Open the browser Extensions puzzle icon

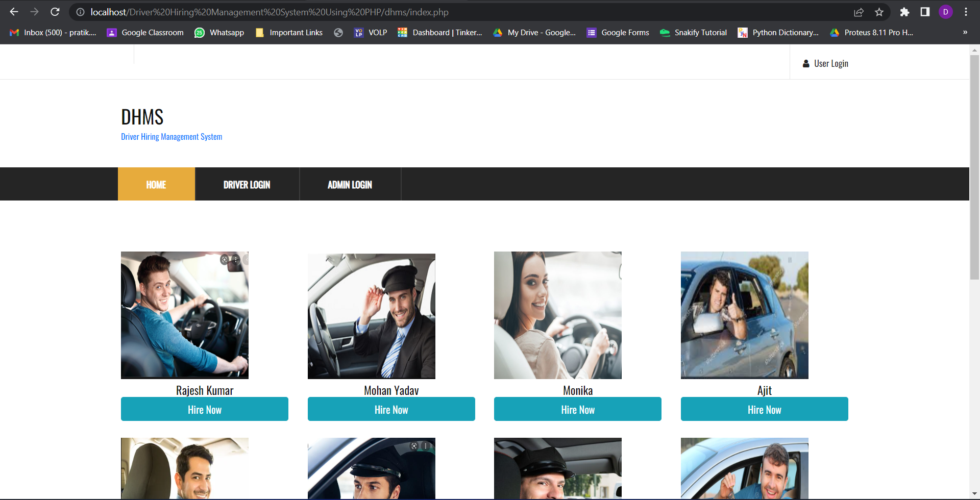(904, 12)
